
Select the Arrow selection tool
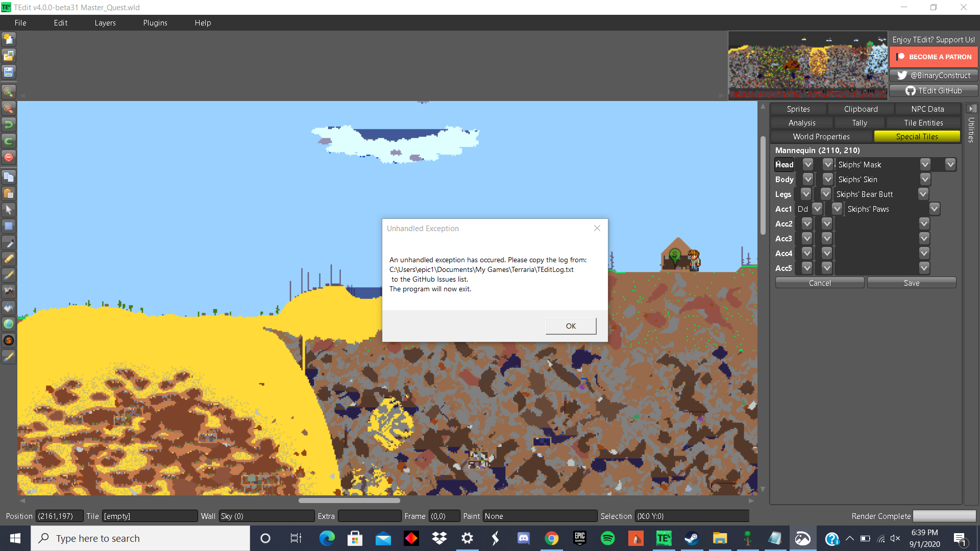[x=8, y=210]
